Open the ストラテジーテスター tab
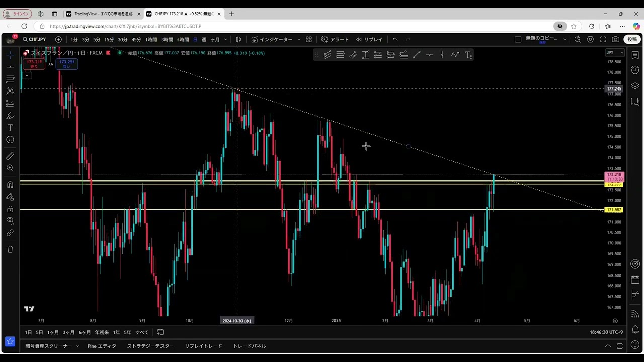 (150, 346)
